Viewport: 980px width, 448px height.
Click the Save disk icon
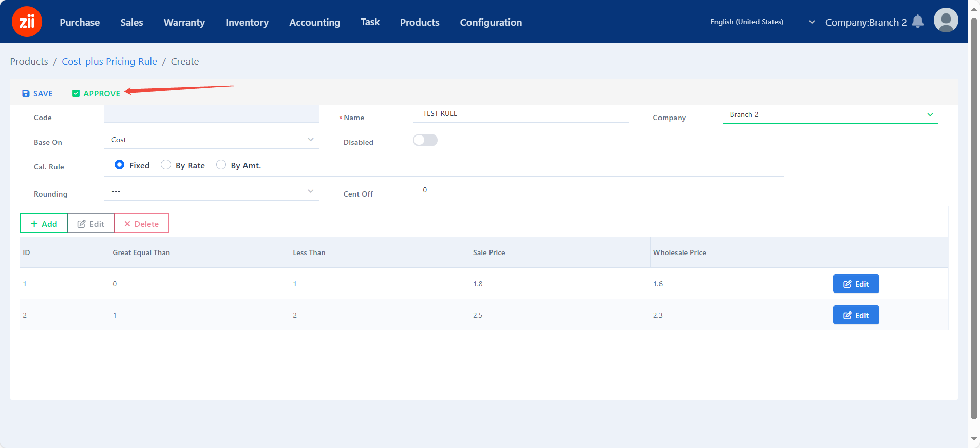click(26, 93)
